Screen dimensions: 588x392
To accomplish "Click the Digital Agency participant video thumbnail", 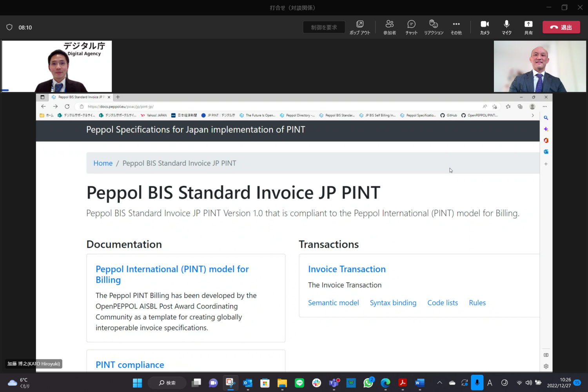I will coord(57,66).
